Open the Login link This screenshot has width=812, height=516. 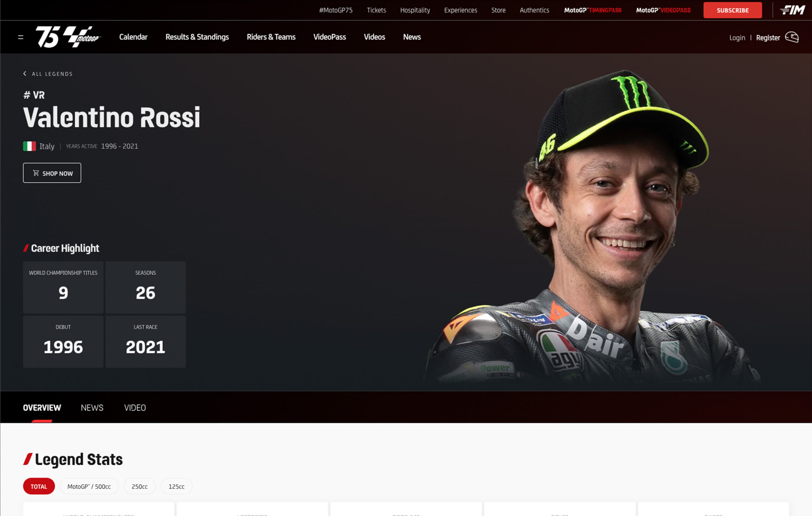click(x=737, y=38)
